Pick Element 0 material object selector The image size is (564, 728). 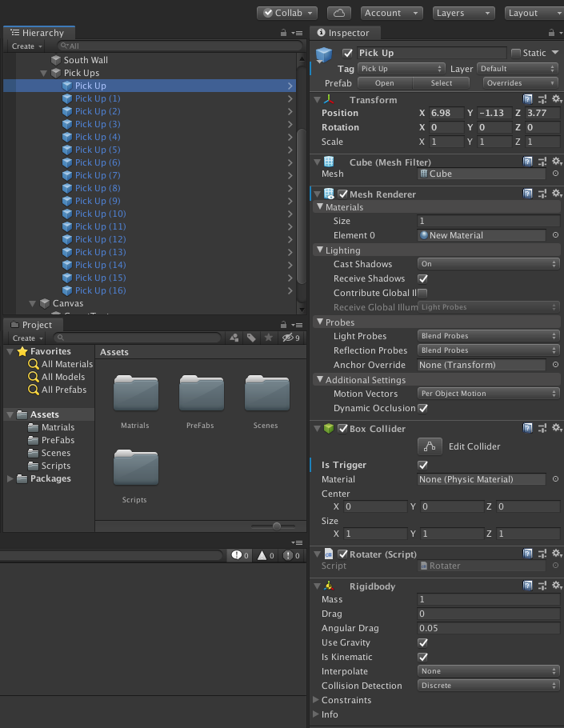pos(556,235)
